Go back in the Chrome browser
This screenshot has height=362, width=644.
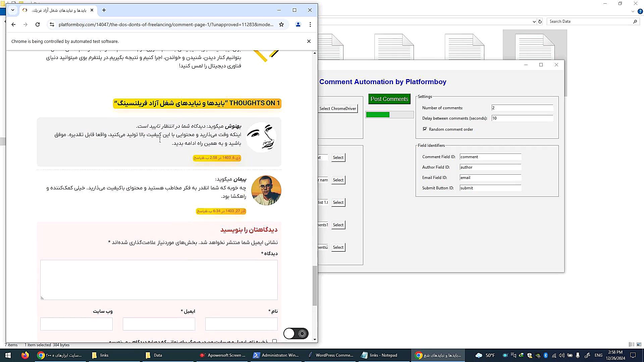click(x=13, y=24)
